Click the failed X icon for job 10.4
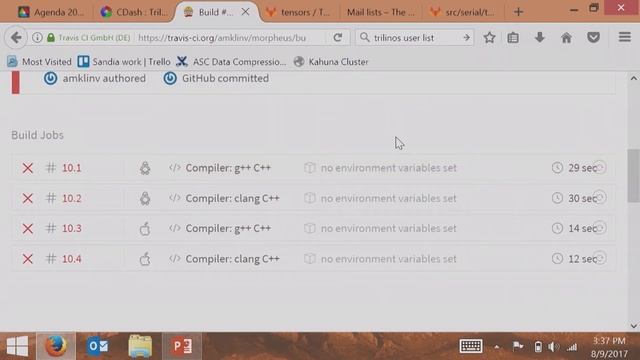 (x=28, y=258)
